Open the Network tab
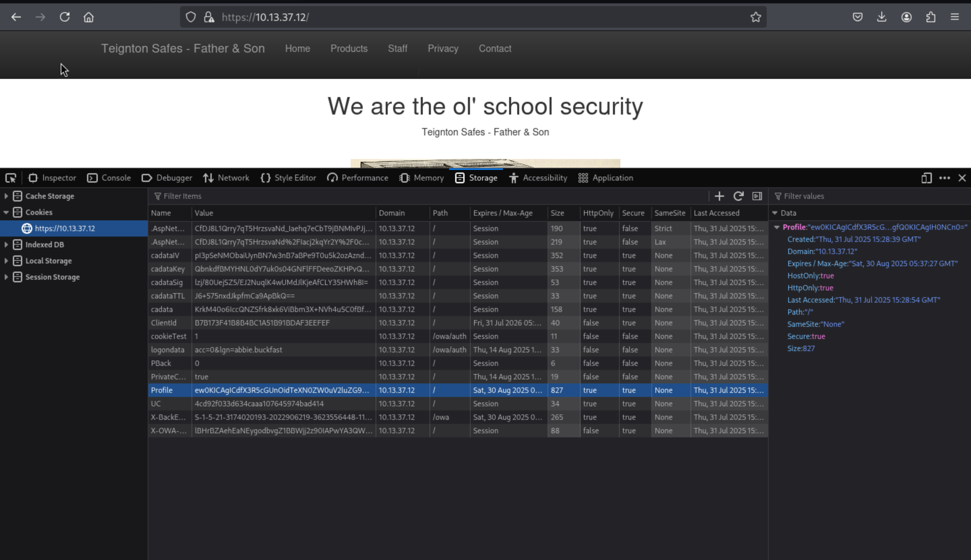This screenshot has height=560, width=971. tap(226, 178)
